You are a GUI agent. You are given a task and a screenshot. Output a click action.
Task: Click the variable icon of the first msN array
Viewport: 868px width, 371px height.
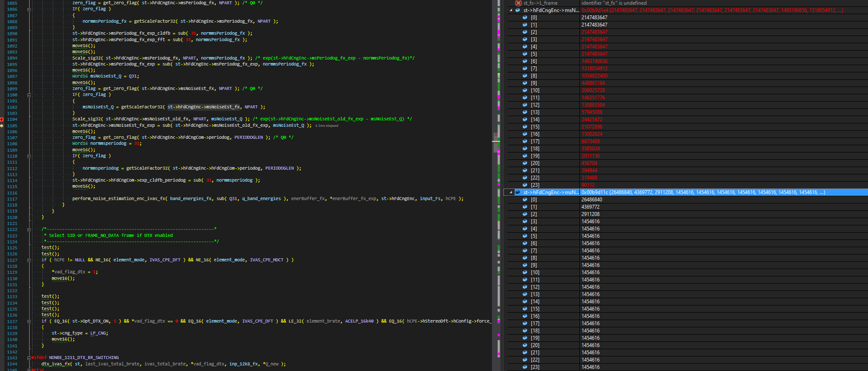click(518, 10)
